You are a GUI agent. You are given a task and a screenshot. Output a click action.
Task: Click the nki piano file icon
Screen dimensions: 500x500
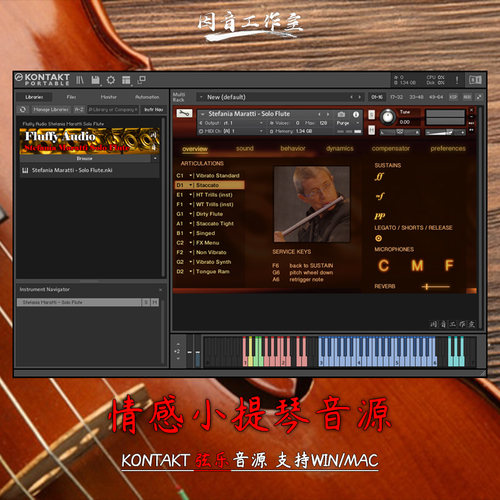(x=25, y=170)
